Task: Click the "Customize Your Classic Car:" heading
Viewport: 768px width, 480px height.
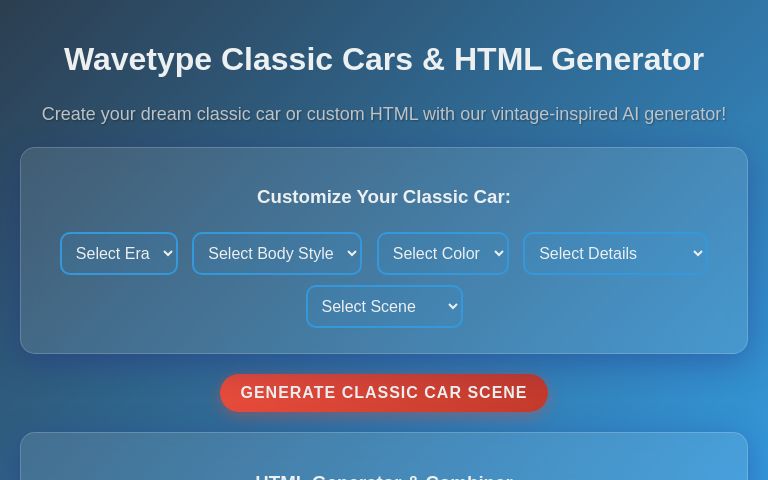Action: [384, 197]
